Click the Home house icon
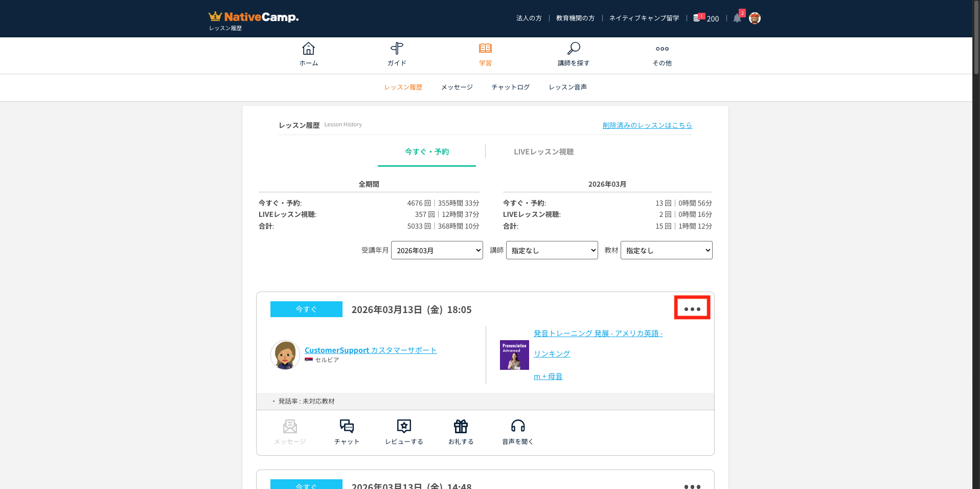This screenshot has height=489, width=980. coord(308,49)
